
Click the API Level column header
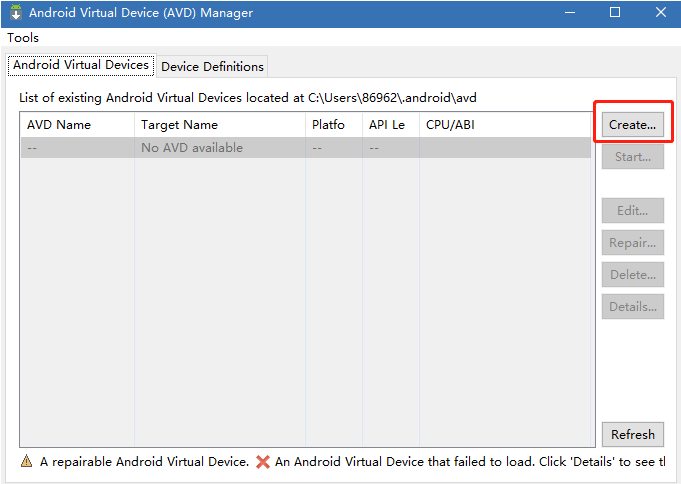(390, 125)
